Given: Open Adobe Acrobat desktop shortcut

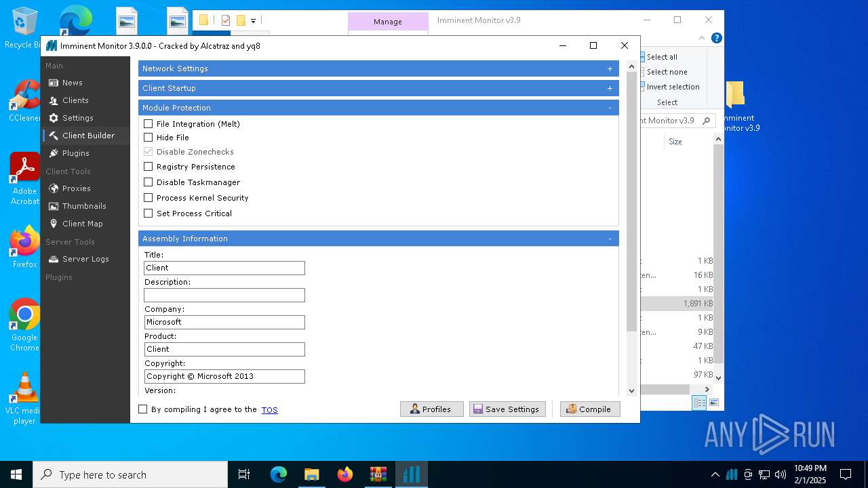Looking at the screenshot, I should click(24, 179).
